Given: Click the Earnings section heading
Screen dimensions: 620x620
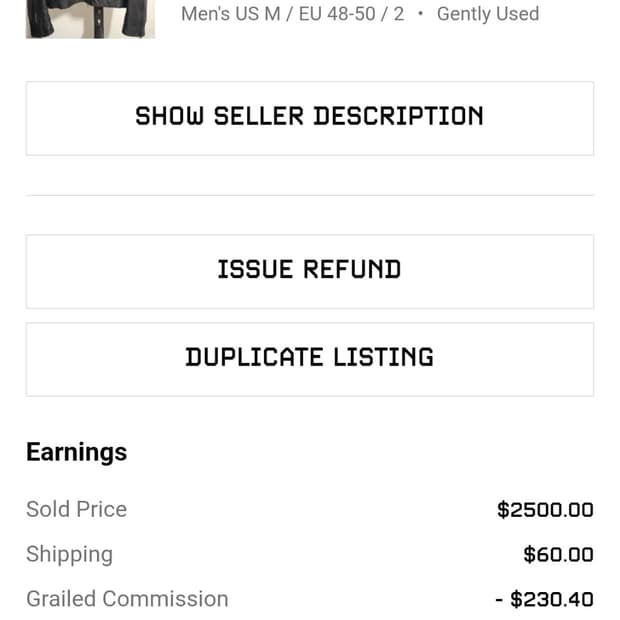Looking at the screenshot, I should pyautogui.click(x=76, y=452).
